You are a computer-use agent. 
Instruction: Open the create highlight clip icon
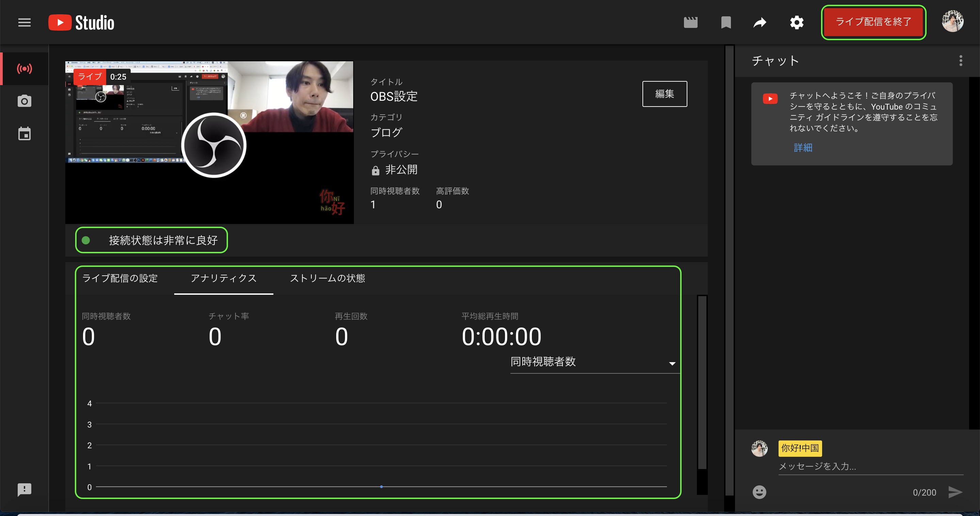[x=690, y=22]
